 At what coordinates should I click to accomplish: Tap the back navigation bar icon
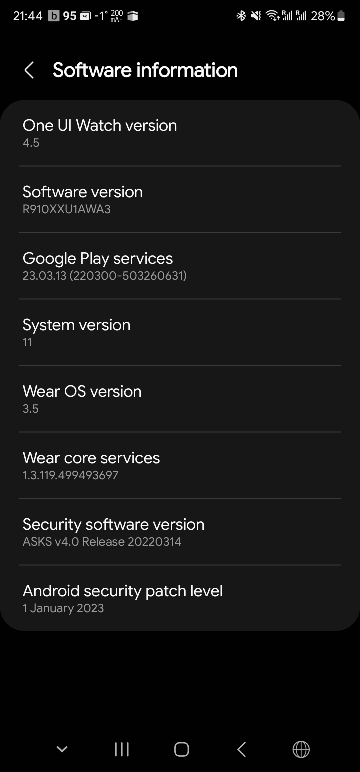241,749
